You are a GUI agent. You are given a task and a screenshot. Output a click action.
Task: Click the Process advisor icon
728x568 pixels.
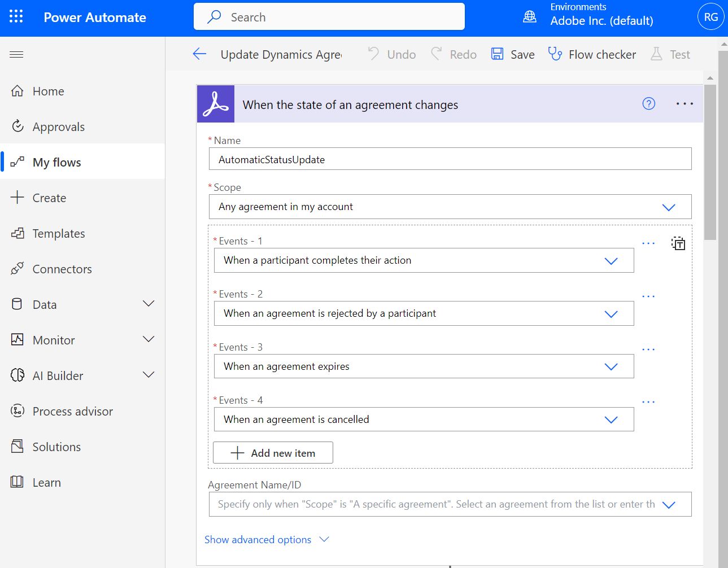(18, 411)
